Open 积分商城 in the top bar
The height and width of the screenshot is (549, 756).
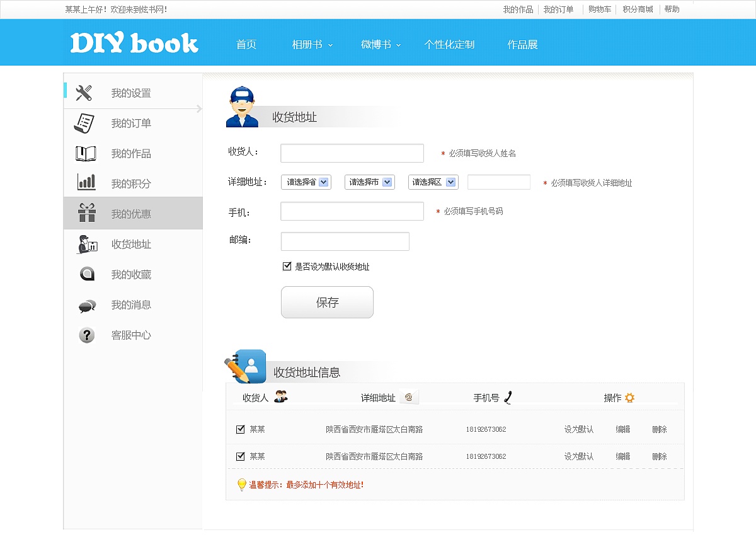638,9
